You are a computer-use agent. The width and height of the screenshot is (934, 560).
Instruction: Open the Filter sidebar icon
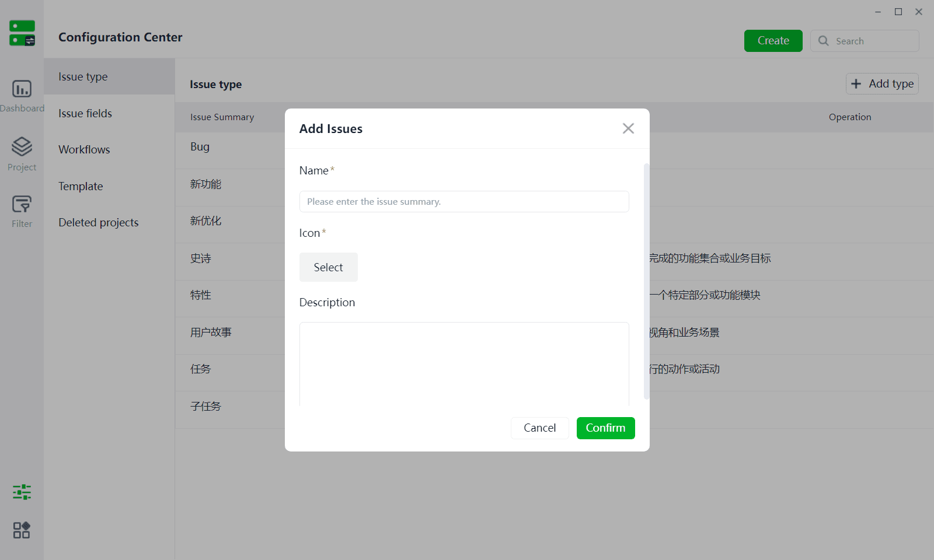[22, 204]
